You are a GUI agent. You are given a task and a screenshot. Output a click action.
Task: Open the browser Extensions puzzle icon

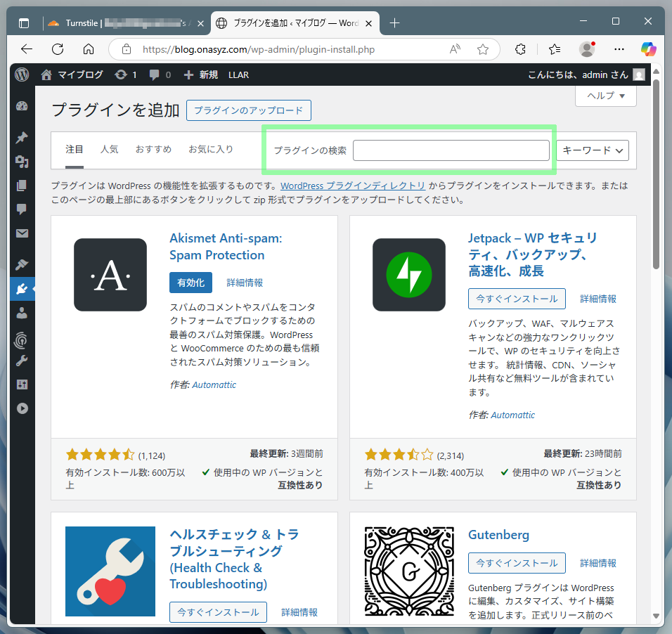tap(520, 49)
